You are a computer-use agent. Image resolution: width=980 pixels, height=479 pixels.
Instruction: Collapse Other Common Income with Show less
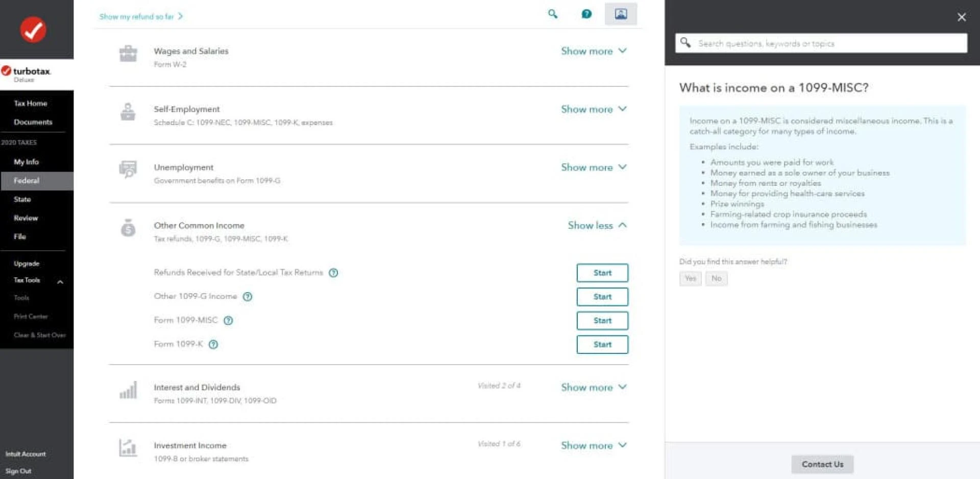point(597,225)
